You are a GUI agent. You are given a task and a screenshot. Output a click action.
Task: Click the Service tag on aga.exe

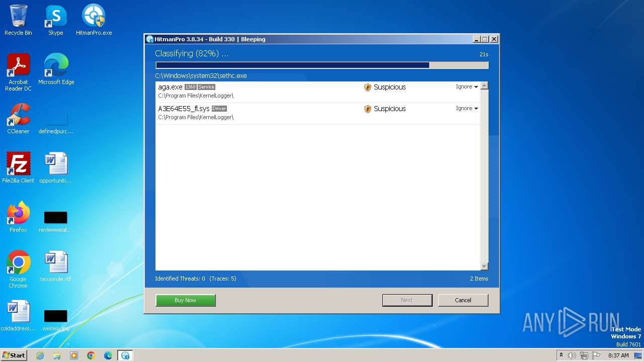coord(206,87)
